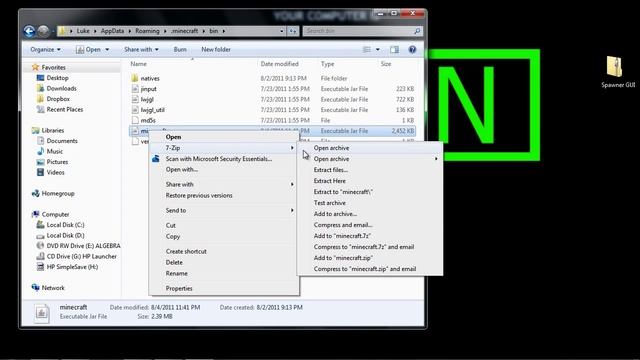Toggle the preview pane icon

point(394,49)
